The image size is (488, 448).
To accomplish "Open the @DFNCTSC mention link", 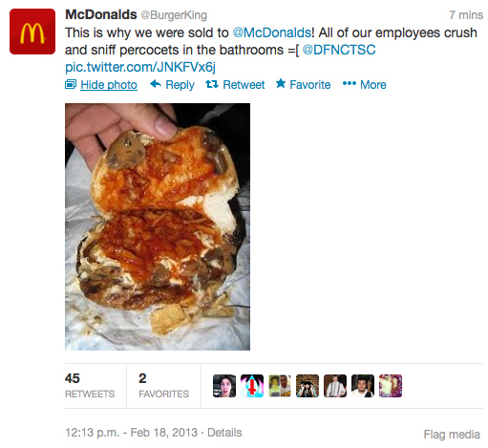I will (339, 50).
